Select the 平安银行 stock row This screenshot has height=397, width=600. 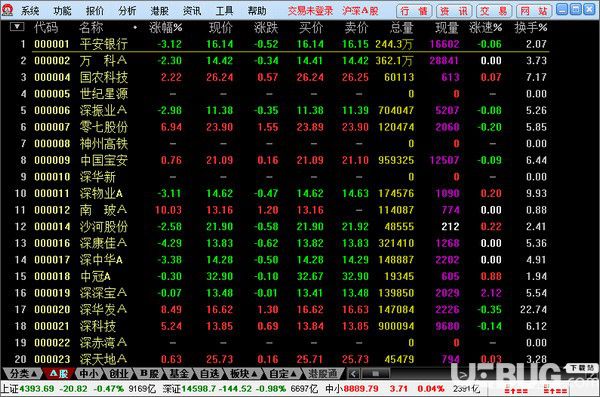[276, 44]
